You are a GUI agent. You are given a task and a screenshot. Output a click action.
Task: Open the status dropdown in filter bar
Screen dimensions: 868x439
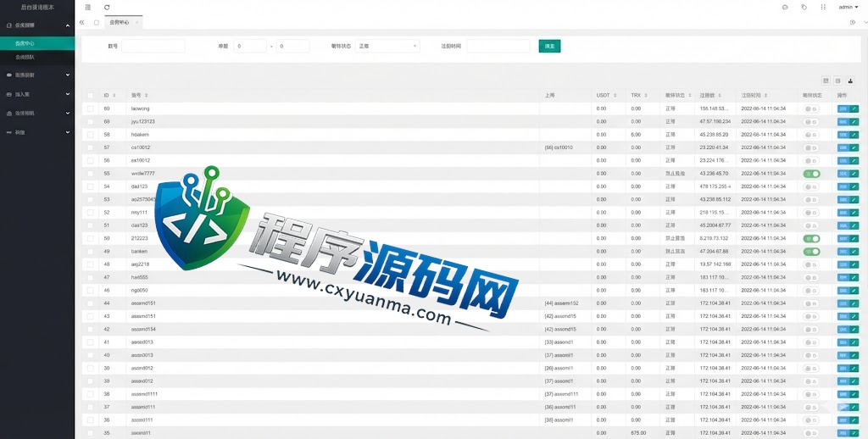(x=387, y=47)
